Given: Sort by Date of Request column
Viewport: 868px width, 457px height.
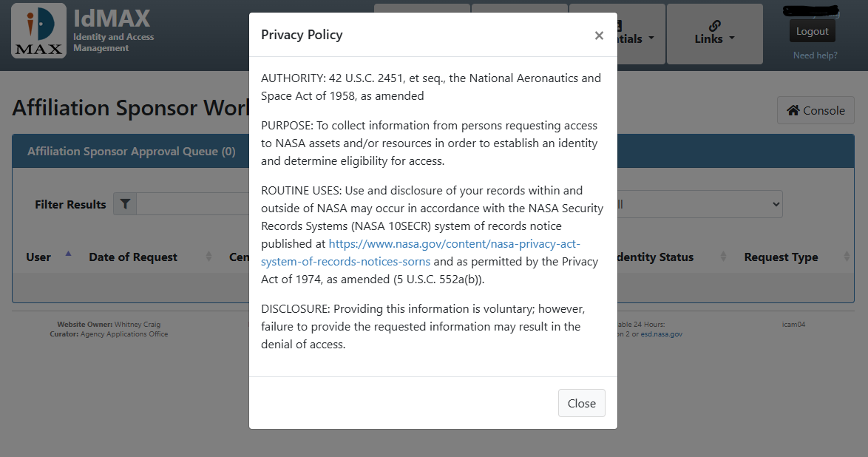Looking at the screenshot, I should point(133,257).
